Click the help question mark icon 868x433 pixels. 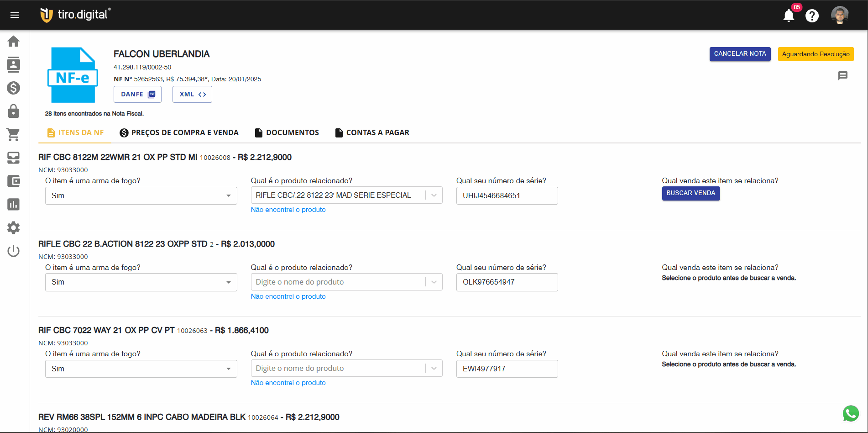click(x=812, y=16)
